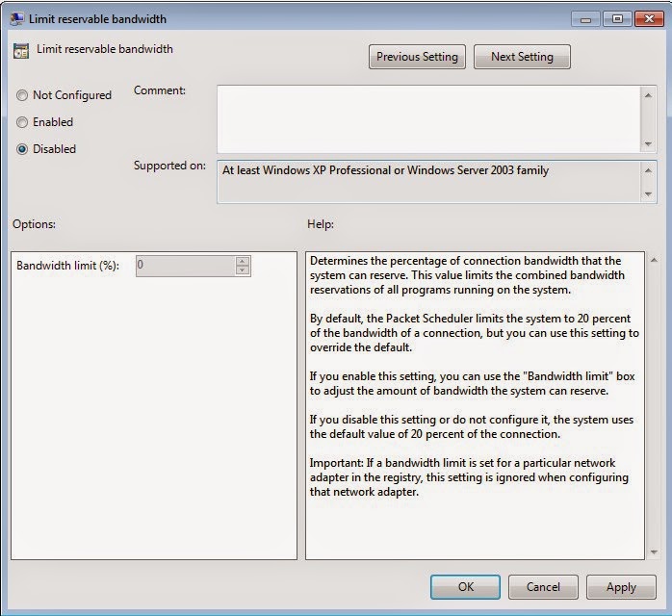
Task: Select the Enabled radio button
Action: coord(22,122)
